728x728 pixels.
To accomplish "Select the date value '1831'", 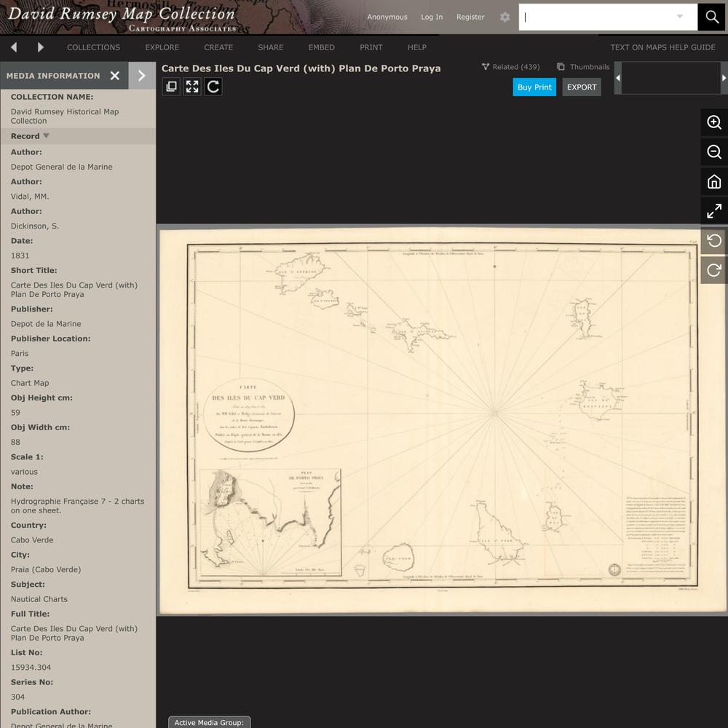I will 20,256.
